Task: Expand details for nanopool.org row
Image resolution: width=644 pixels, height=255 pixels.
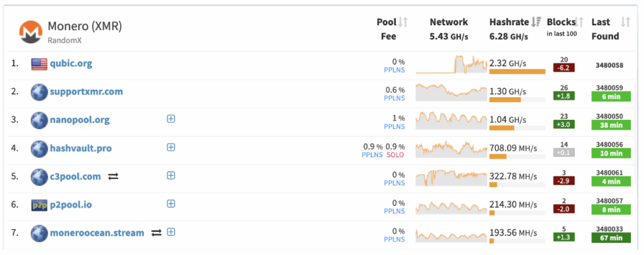Action: [x=171, y=119]
